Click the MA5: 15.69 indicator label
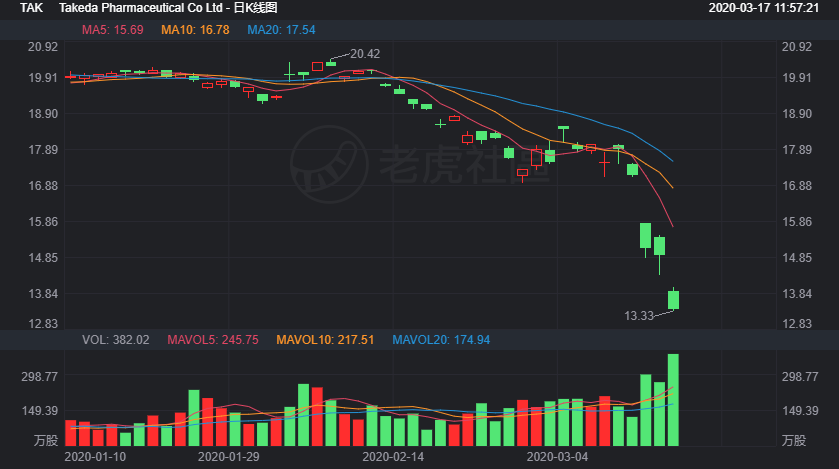839x469 pixels. (112, 30)
